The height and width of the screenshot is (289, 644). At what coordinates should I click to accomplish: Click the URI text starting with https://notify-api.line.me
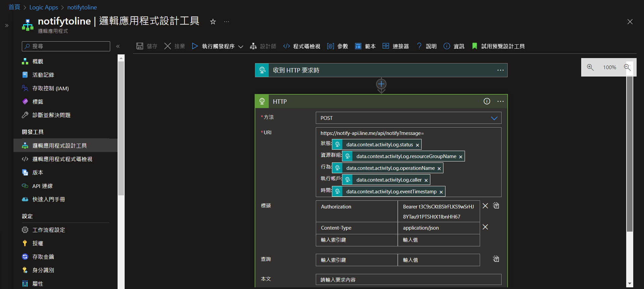(x=372, y=133)
